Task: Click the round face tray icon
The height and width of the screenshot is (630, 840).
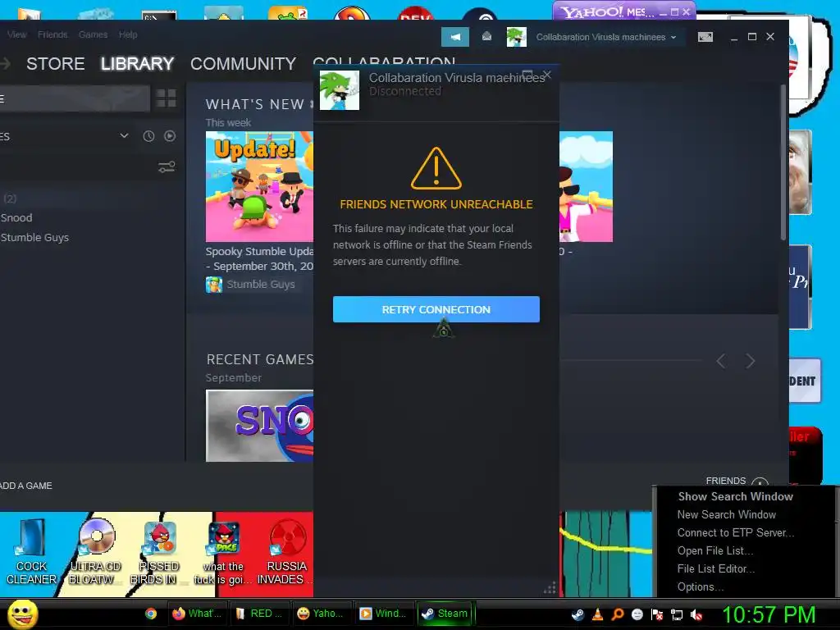Action: click(x=637, y=614)
